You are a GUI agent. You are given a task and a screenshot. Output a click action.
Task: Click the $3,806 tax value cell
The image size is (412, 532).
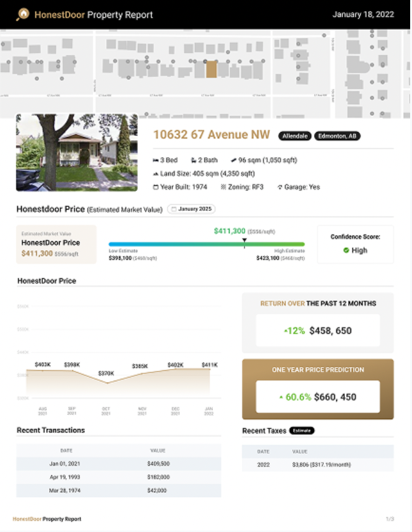tap(321, 465)
